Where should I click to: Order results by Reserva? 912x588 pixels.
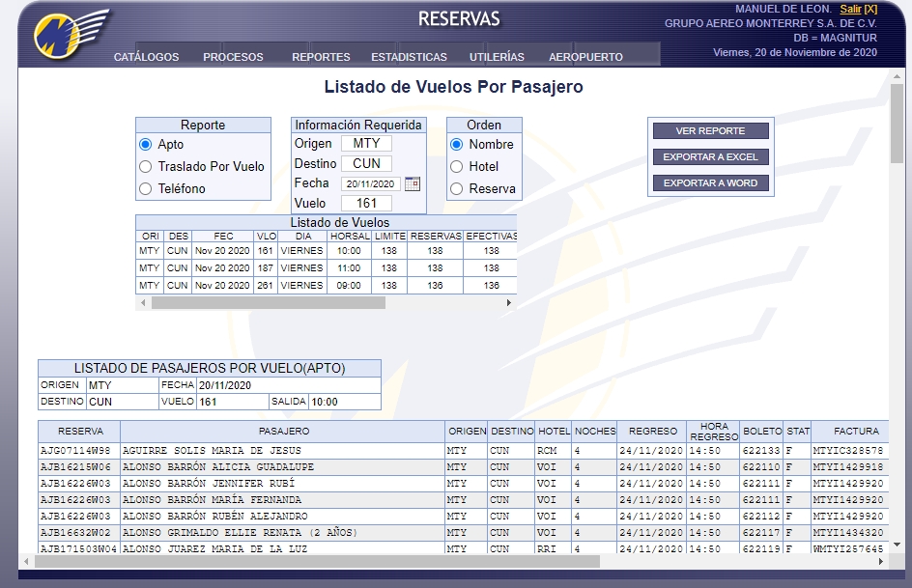(x=457, y=189)
